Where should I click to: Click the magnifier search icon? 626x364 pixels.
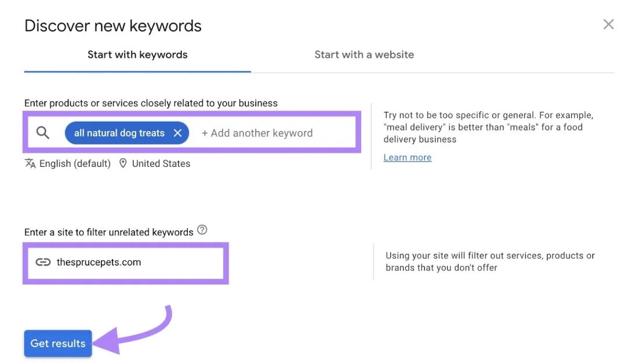click(43, 133)
